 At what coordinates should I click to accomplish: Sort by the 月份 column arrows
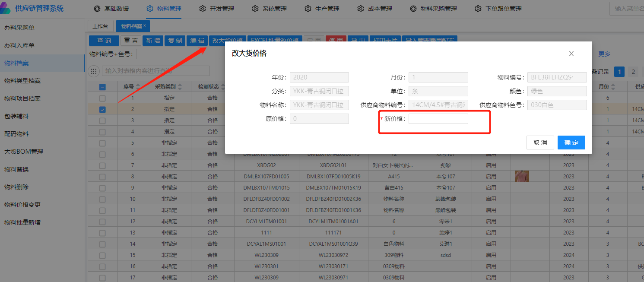(612, 87)
